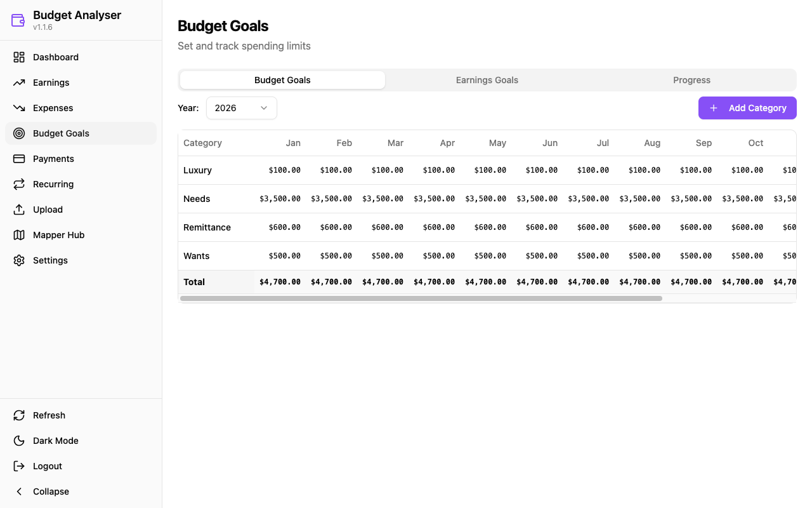Select the Recurring transactions icon
Image resolution: width=812 pixels, height=508 pixels.
point(18,184)
